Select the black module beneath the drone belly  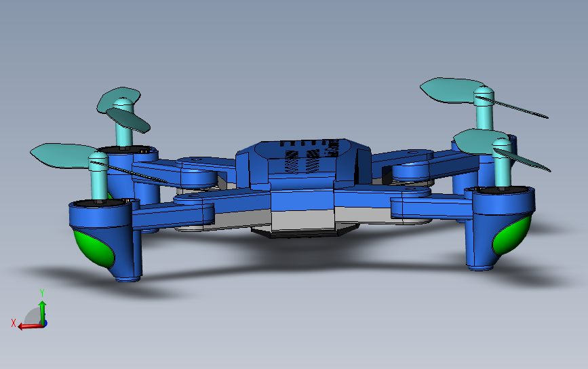click(304, 233)
